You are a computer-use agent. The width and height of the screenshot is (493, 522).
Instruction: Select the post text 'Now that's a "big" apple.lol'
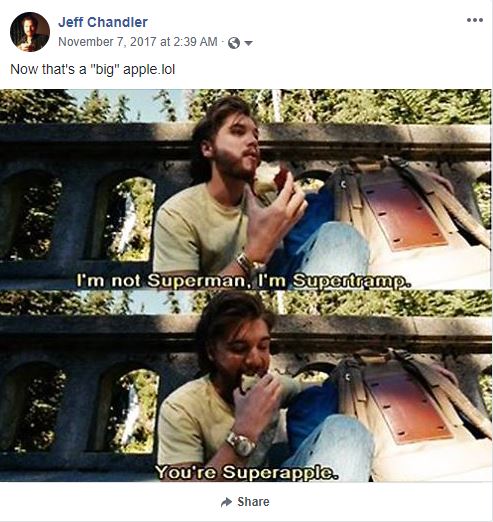pos(93,69)
